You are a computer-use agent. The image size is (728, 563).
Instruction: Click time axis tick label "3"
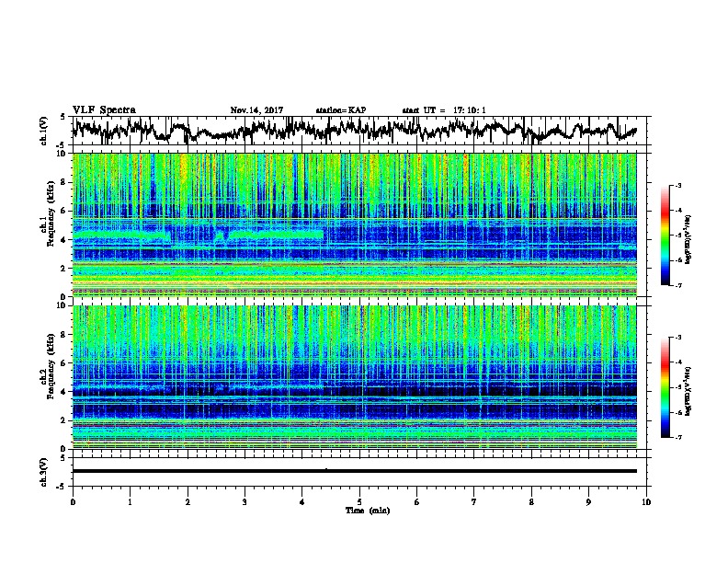click(245, 502)
